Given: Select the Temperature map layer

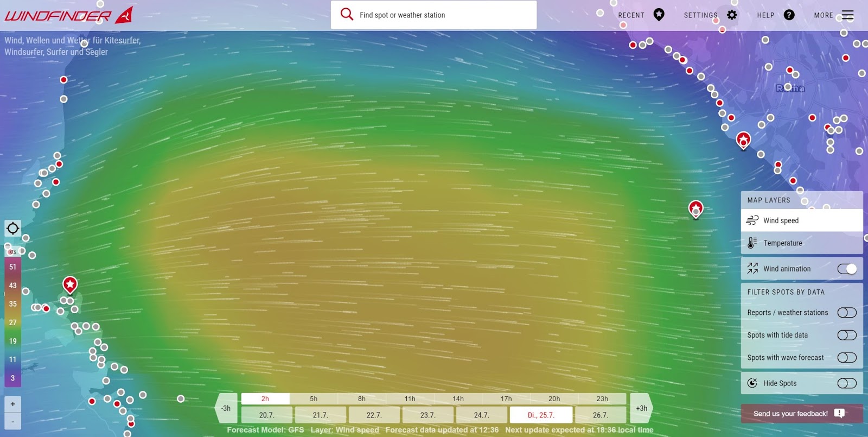Looking at the screenshot, I should point(802,243).
